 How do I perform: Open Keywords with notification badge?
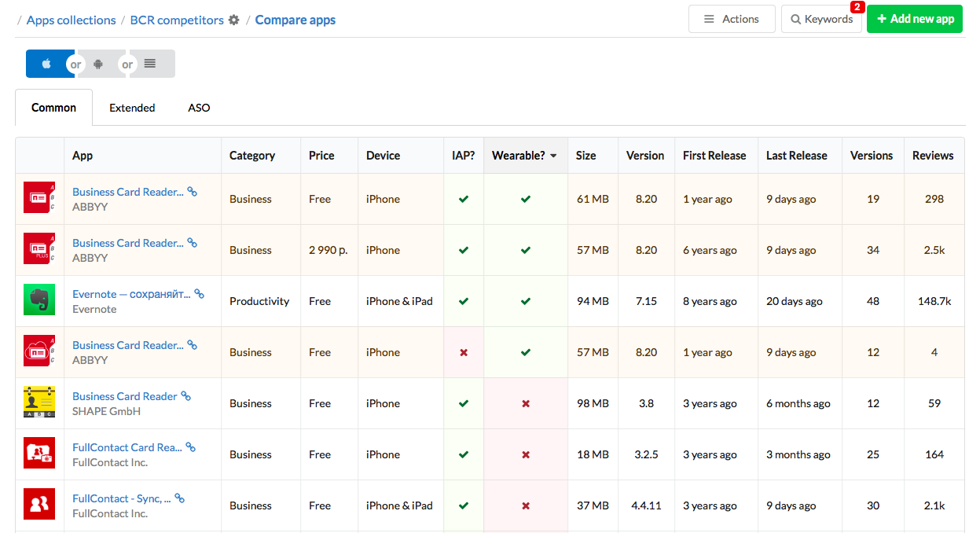point(821,19)
